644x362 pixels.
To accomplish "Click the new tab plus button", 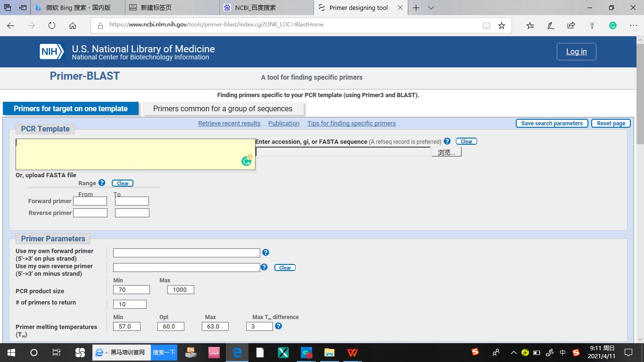I will pyautogui.click(x=416, y=8).
